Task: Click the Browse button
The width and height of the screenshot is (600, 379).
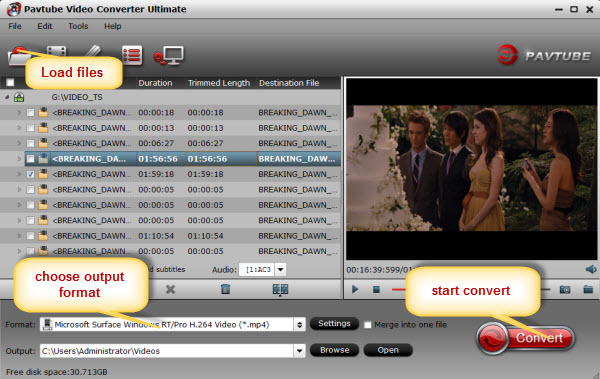Action: point(334,350)
